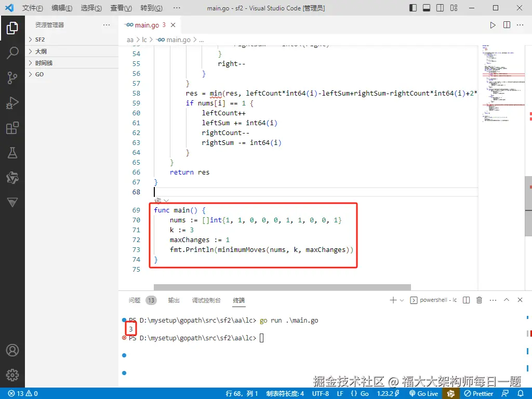Switch to the 输出 output tab
Screen dimensions: 532x399
coord(174,300)
